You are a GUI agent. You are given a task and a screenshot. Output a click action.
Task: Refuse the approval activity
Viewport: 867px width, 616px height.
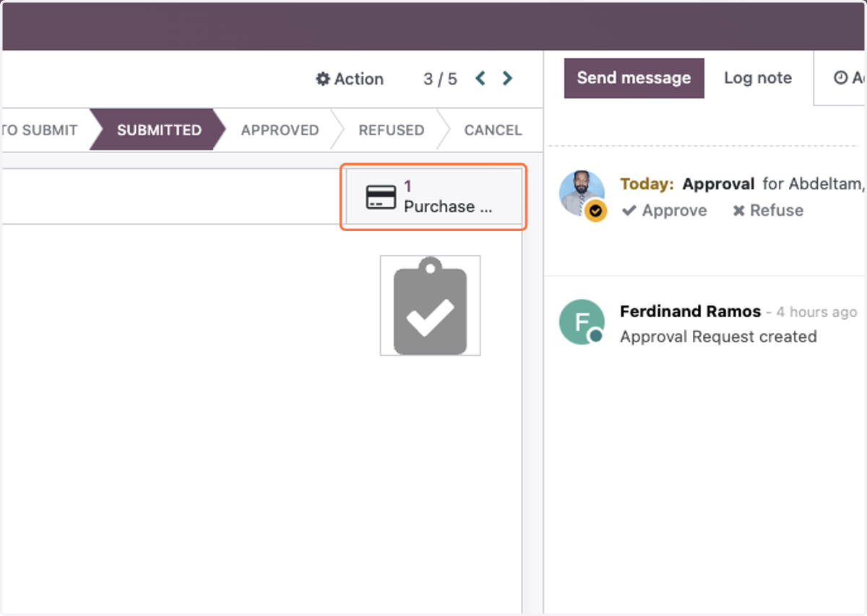point(767,211)
